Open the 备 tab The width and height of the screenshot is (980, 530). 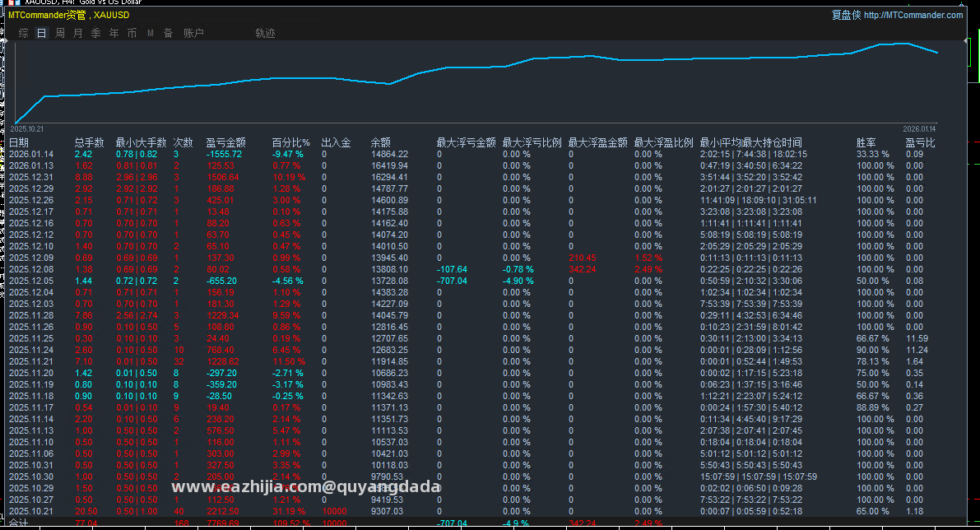pyautogui.click(x=168, y=33)
